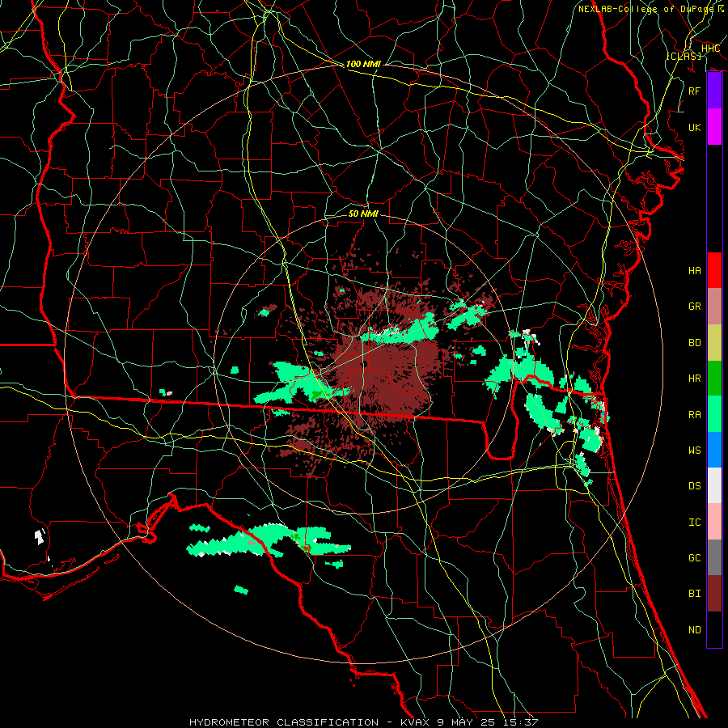Click the ND black legend swatch
The width and height of the screenshot is (728, 728).
(x=714, y=629)
